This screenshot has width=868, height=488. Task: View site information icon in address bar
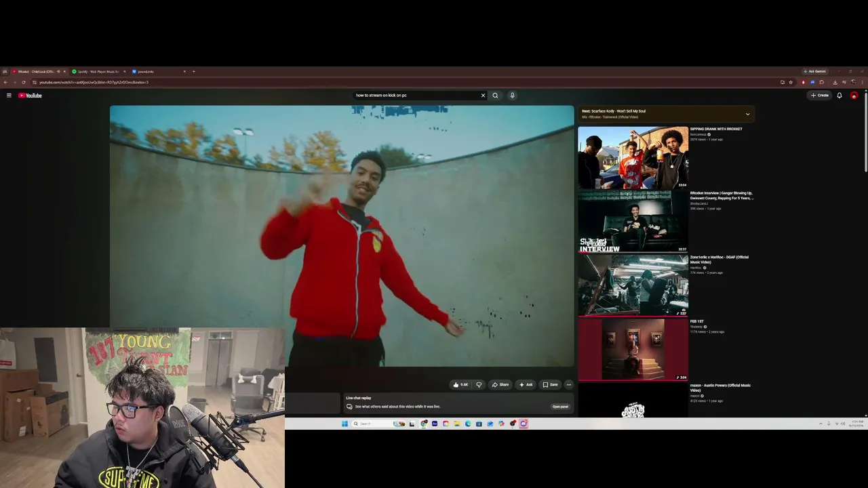coord(33,83)
